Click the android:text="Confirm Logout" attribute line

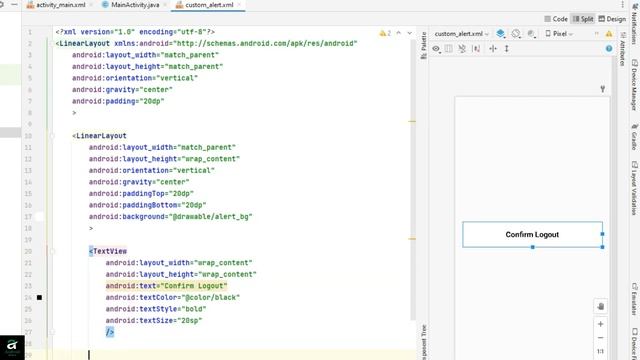pos(166,286)
